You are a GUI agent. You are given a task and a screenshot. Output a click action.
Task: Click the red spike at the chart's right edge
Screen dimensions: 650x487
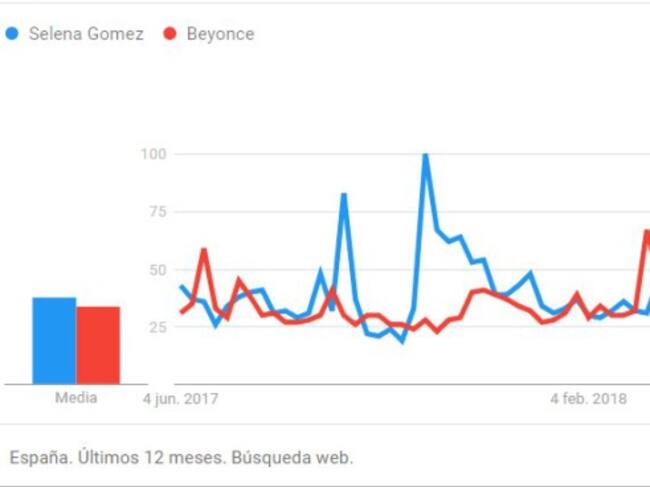pos(646,232)
